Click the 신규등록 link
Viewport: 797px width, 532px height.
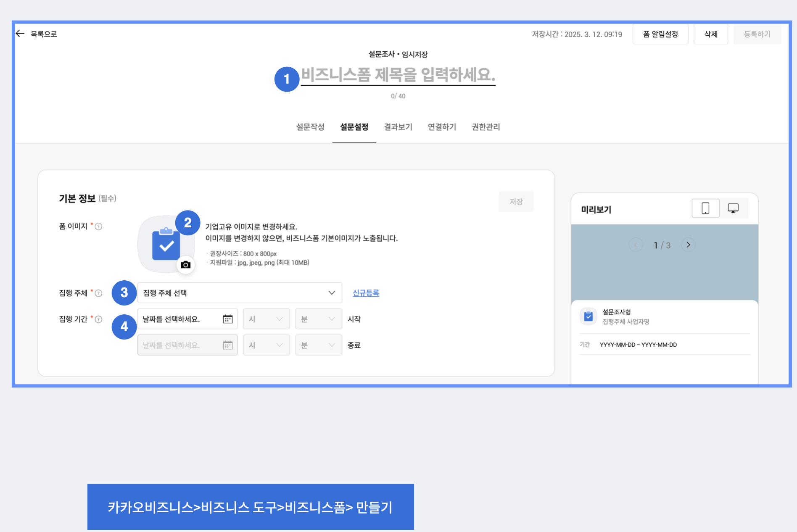(366, 293)
